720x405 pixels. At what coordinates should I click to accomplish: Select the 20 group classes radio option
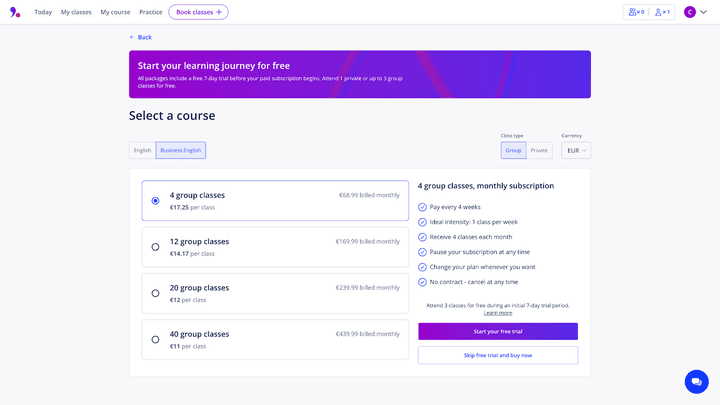pyautogui.click(x=155, y=293)
